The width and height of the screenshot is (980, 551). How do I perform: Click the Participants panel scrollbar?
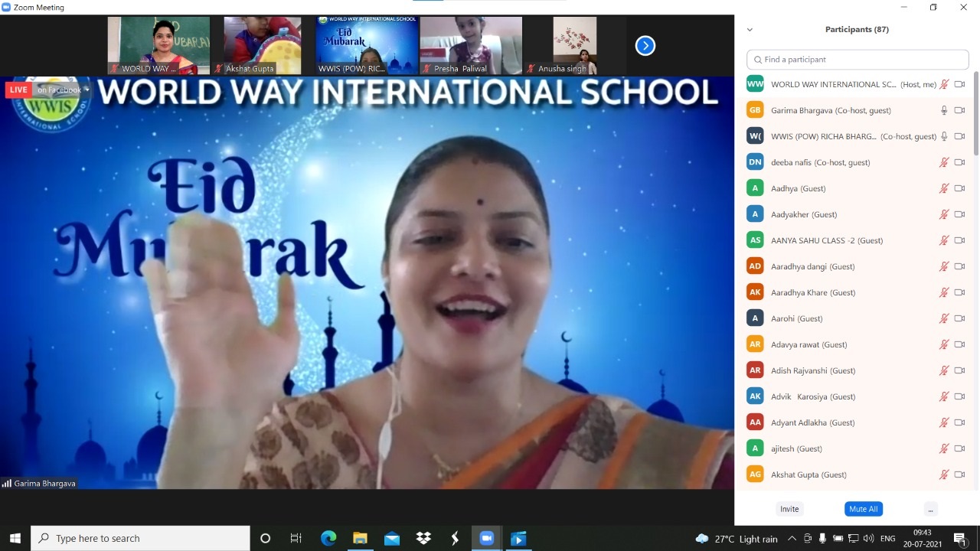click(x=976, y=115)
